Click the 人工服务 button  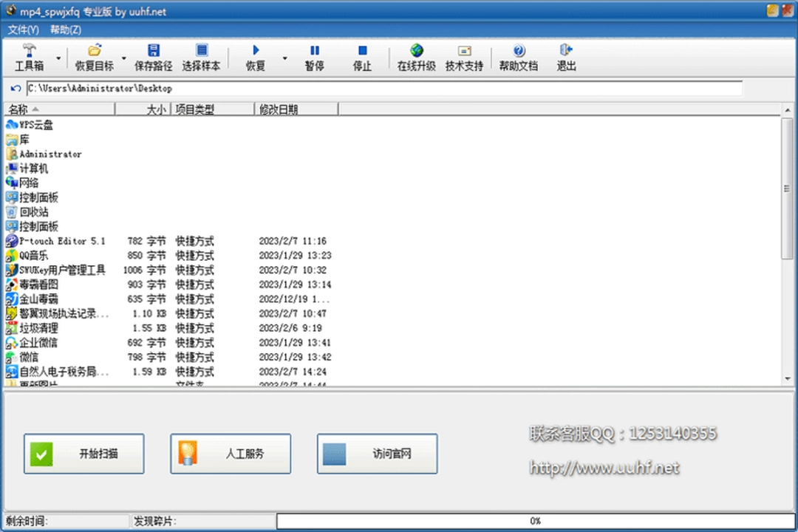[231, 454]
